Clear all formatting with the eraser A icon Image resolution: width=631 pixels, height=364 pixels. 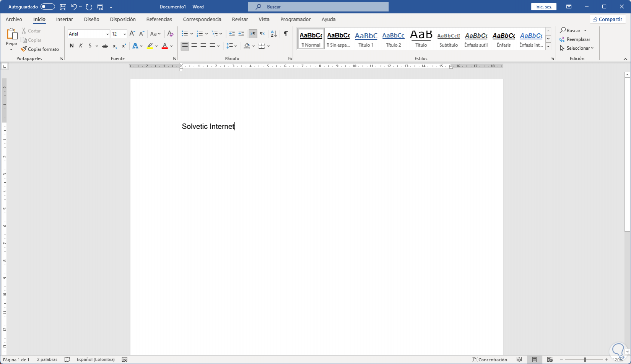point(171,34)
